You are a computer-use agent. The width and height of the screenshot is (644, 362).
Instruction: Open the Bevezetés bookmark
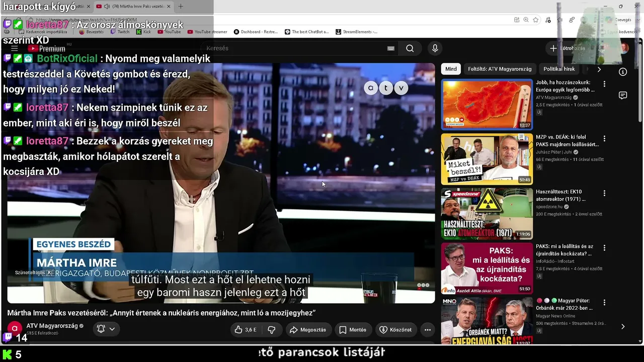(x=91, y=32)
